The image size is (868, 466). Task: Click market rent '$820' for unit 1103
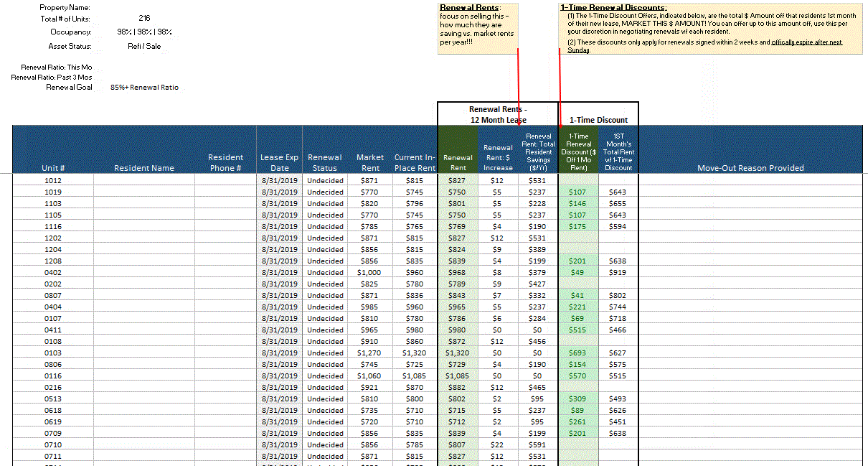point(370,203)
